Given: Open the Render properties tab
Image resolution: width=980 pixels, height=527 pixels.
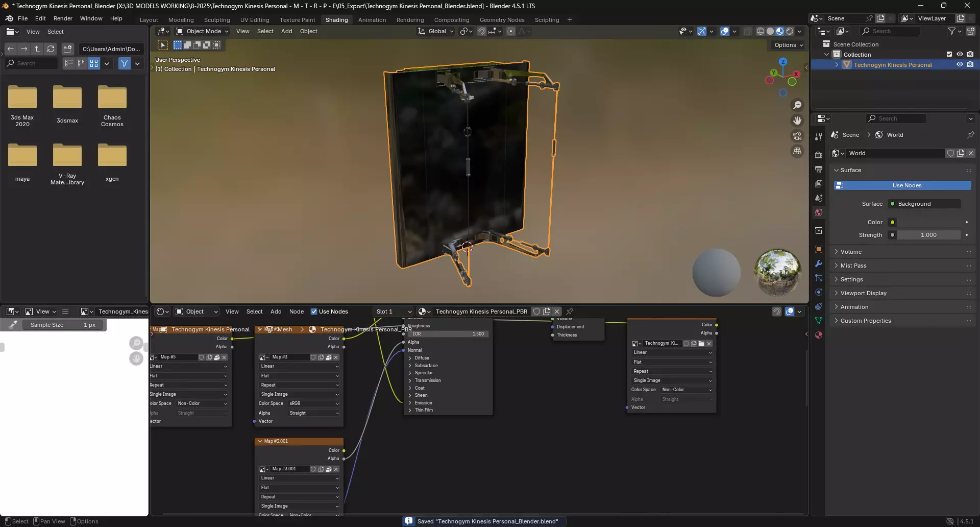Looking at the screenshot, I should [819, 154].
